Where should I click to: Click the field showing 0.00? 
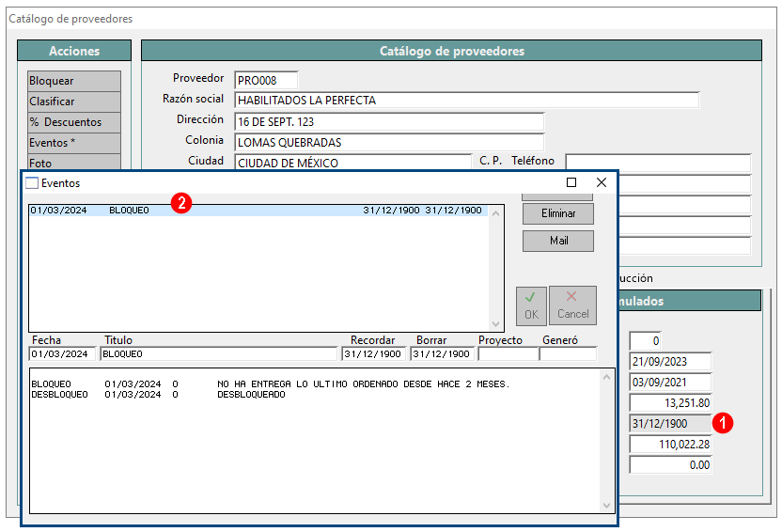pyautogui.click(x=670, y=465)
